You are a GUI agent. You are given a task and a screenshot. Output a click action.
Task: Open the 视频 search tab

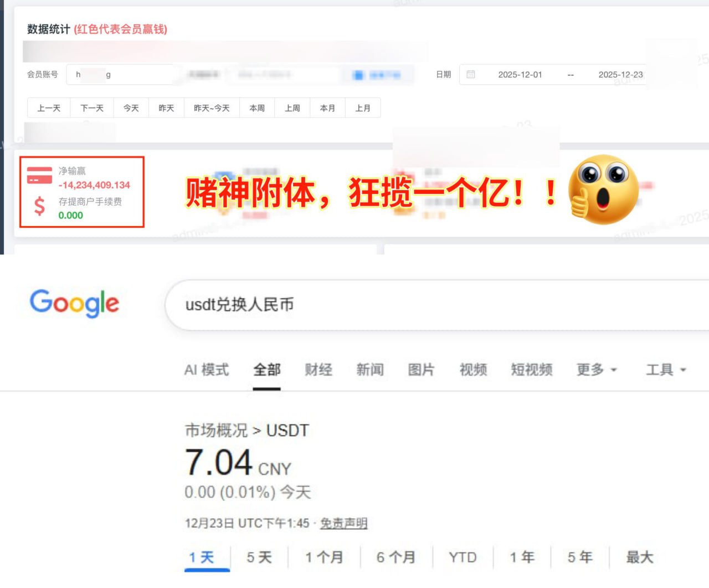tap(473, 370)
